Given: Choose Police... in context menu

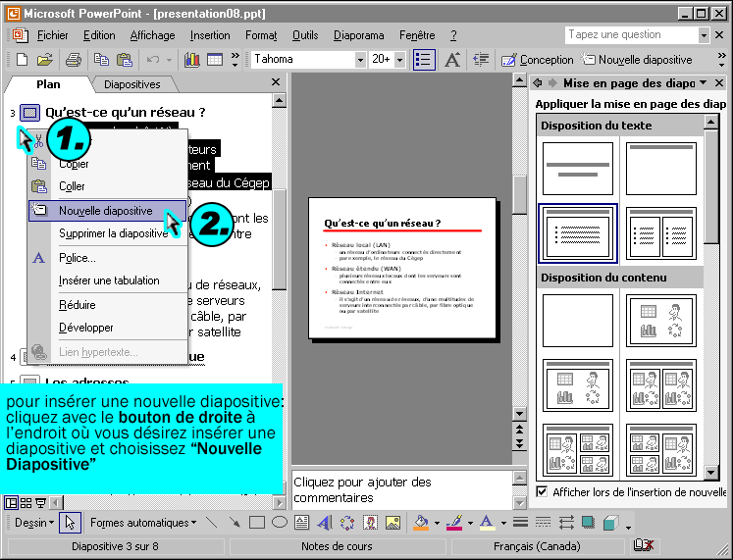Looking at the screenshot, I should click(108, 258).
